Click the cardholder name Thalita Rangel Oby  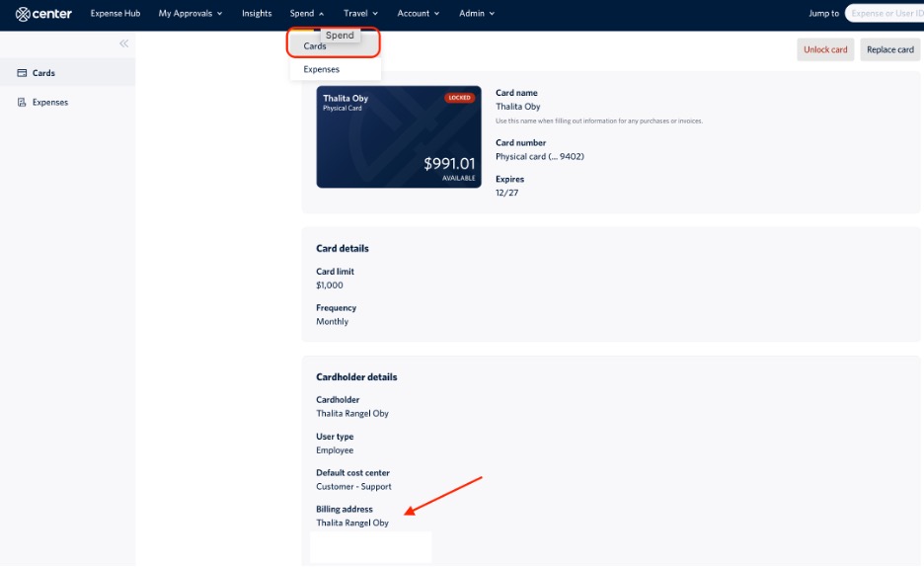point(352,414)
